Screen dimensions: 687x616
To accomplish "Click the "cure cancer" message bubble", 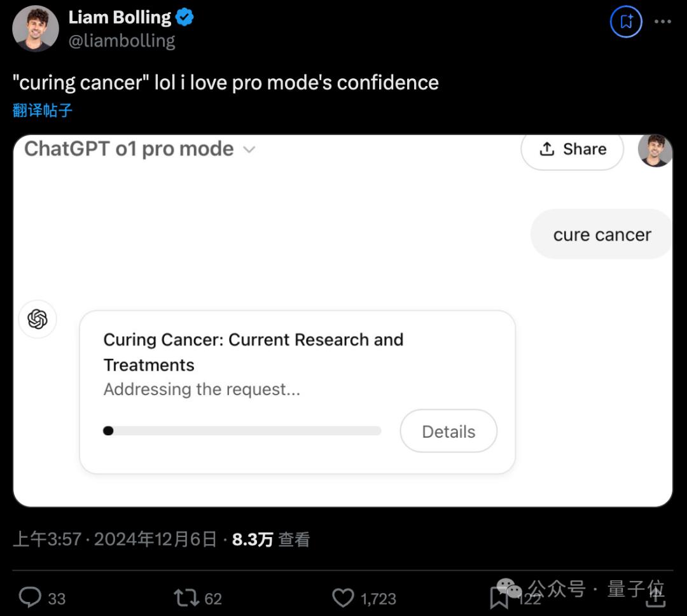I will [x=601, y=235].
